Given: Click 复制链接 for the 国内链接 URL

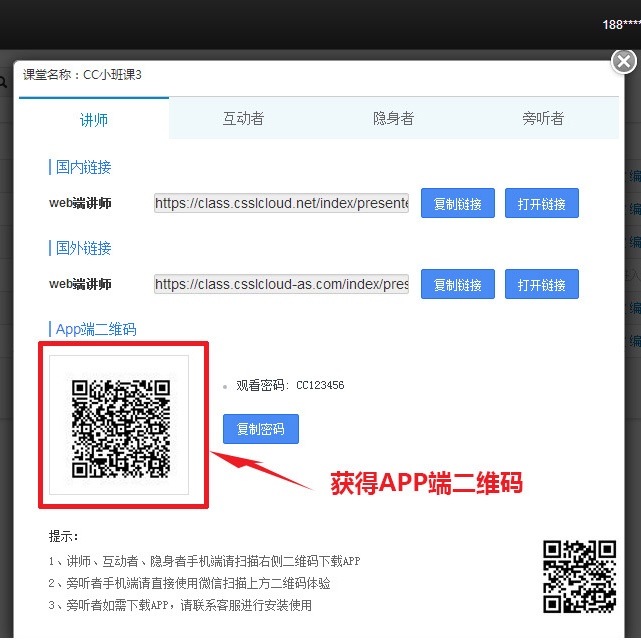Looking at the screenshot, I should point(458,204).
